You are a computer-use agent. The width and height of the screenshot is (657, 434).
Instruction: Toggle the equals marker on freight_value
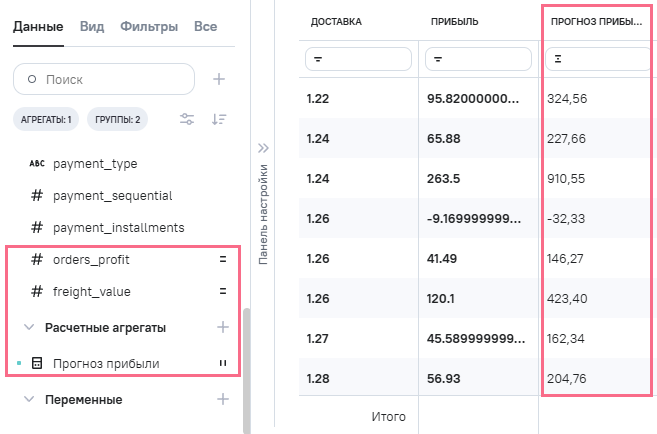click(x=223, y=292)
